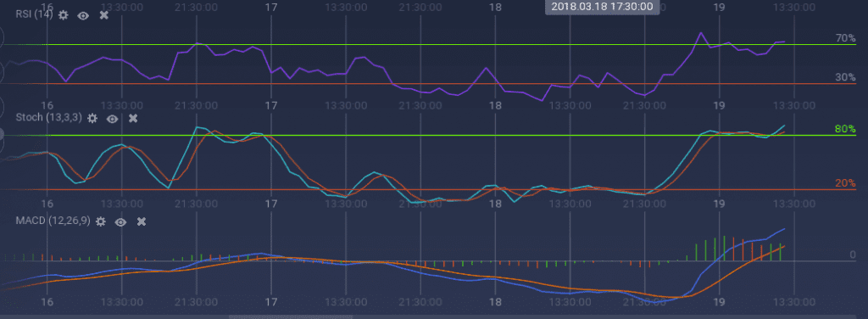Click the 30% oversold level label

coord(845,77)
